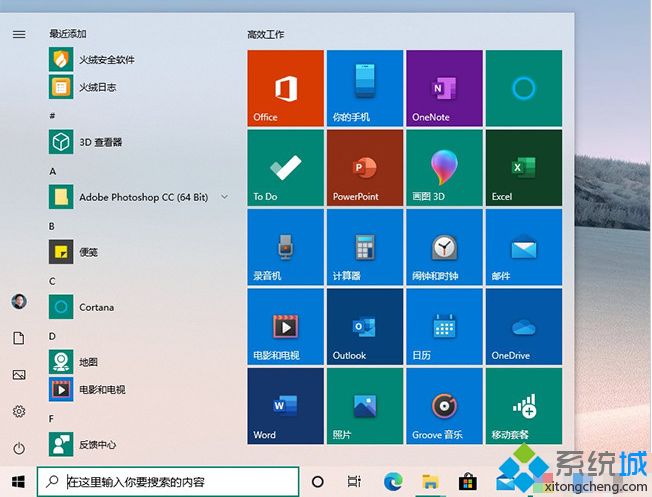This screenshot has height=497, width=652.
Task: Select the D letter header
Action: [52, 336]
